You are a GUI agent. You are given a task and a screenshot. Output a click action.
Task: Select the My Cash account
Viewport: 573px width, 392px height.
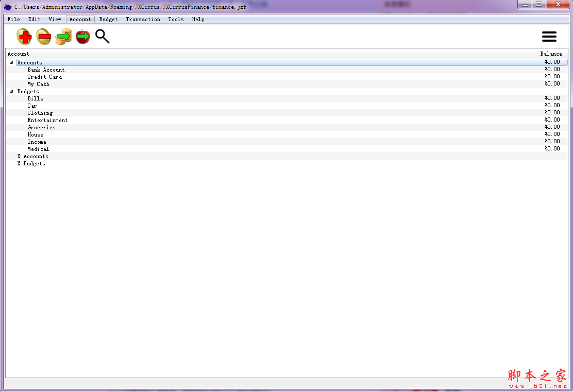tap(286, 84)
